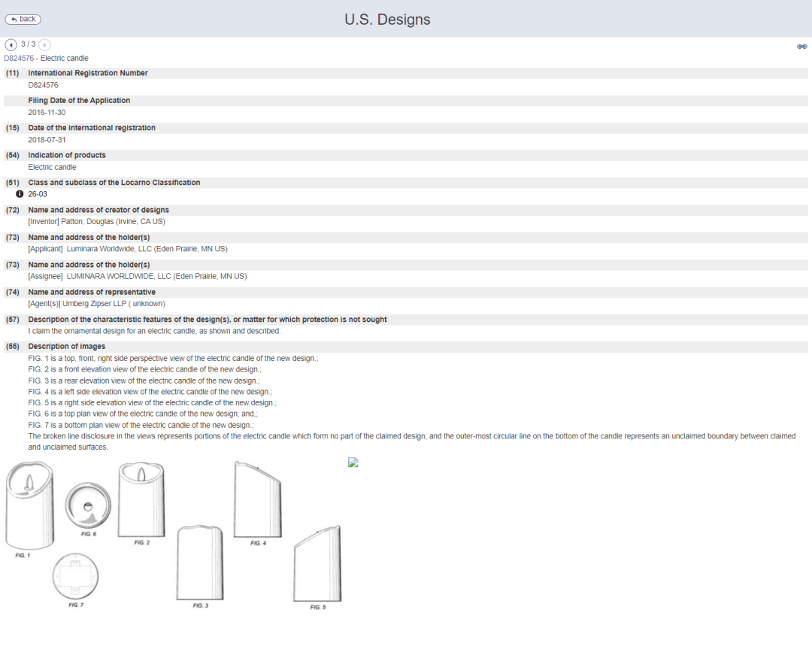Open FIG. 7 bottom plan view drawing
The image size is (812, 649).
76,576
